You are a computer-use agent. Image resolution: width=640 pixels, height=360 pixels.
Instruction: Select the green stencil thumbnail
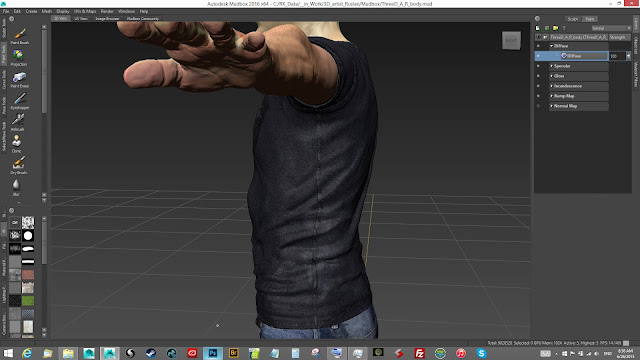(x=28, y=301)
